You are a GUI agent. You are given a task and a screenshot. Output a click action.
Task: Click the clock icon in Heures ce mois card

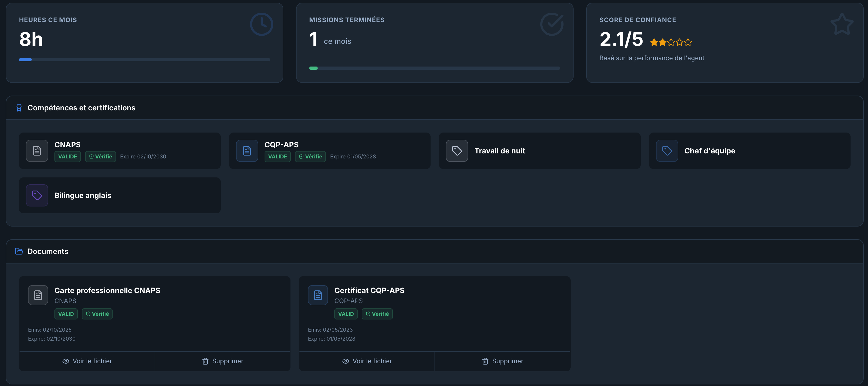[261, 24]
